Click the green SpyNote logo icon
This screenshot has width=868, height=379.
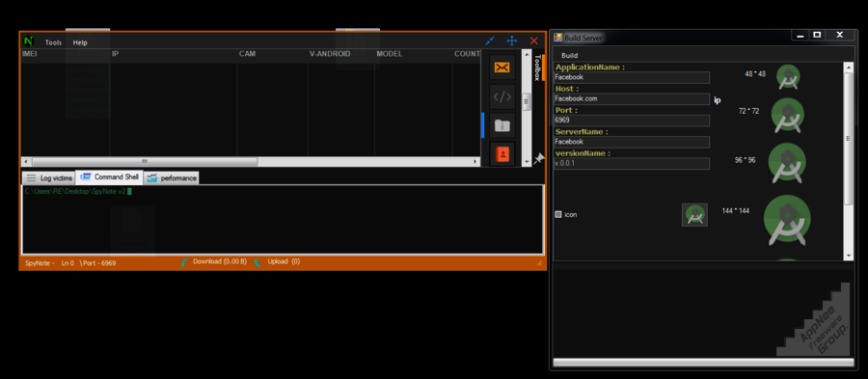click(28, 41)
